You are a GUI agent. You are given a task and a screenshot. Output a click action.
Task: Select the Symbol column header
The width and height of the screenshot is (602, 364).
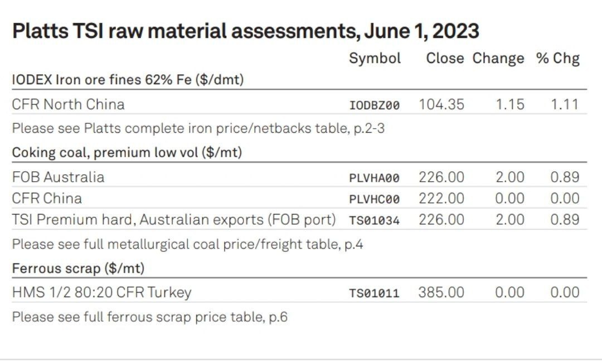[375, 59]
